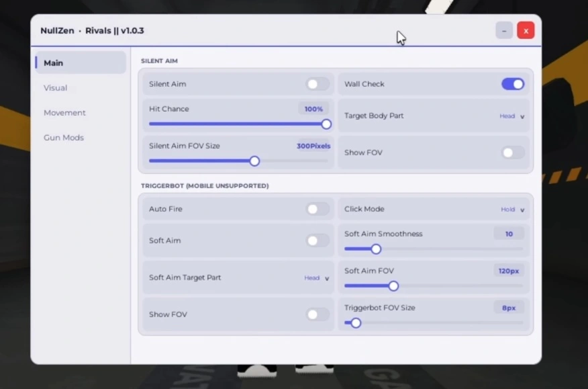Expand the Click Mode dropdown
This screenshot has height=389, width=588.
512,209
